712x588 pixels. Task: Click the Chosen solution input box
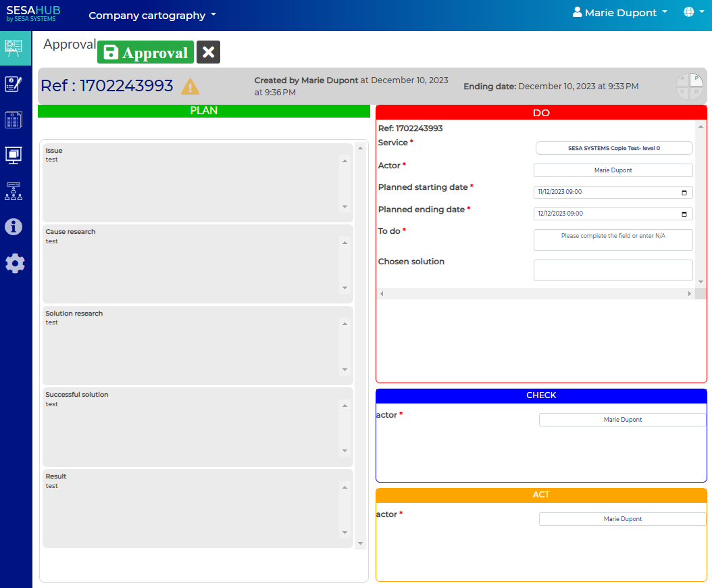point(613,270)
